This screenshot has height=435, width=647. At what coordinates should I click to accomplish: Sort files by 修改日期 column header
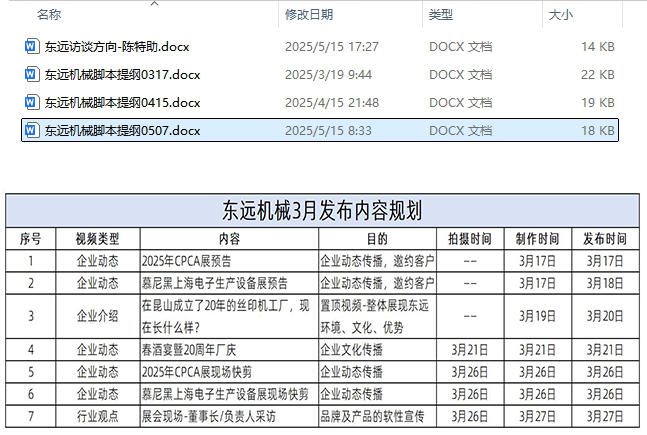(309, 15)
